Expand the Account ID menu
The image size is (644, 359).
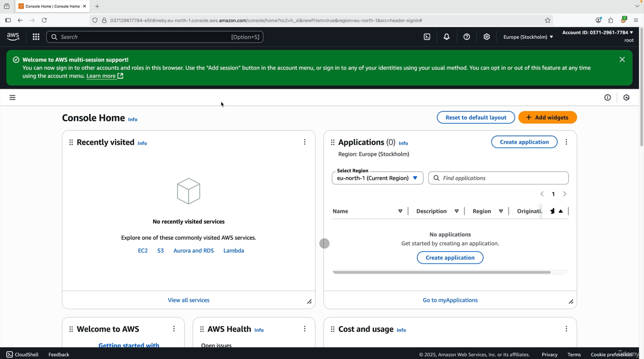pos(597,32)
